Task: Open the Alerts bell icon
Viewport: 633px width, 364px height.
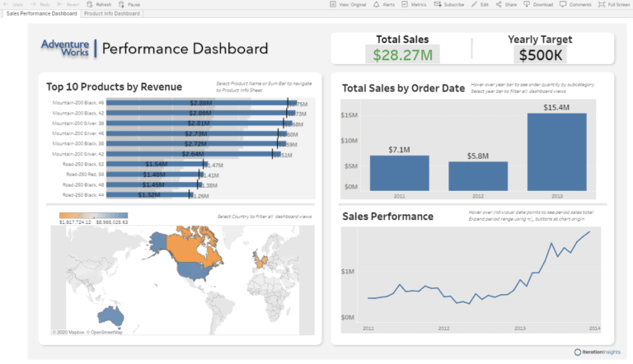Action: point(376,4)
